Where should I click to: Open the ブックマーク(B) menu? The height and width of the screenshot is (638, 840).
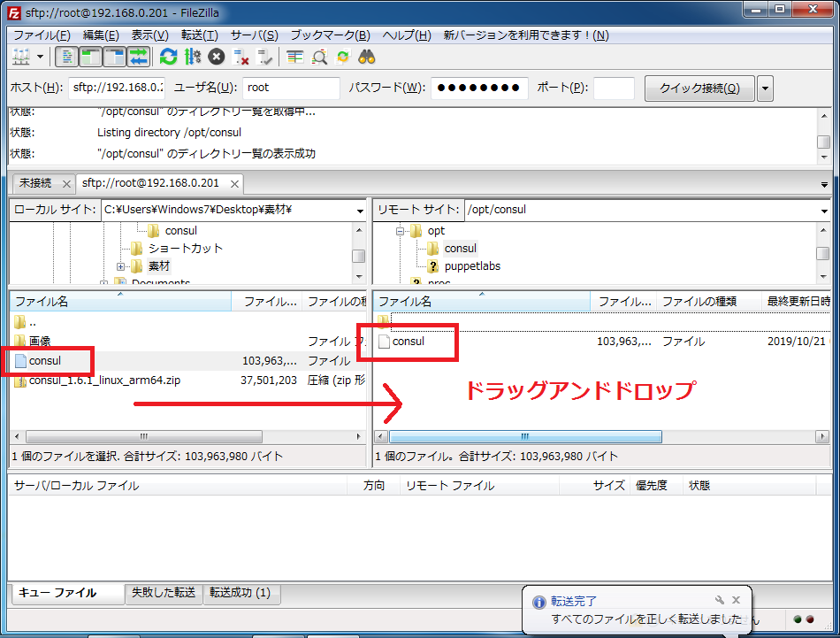(x=331, y=35)
